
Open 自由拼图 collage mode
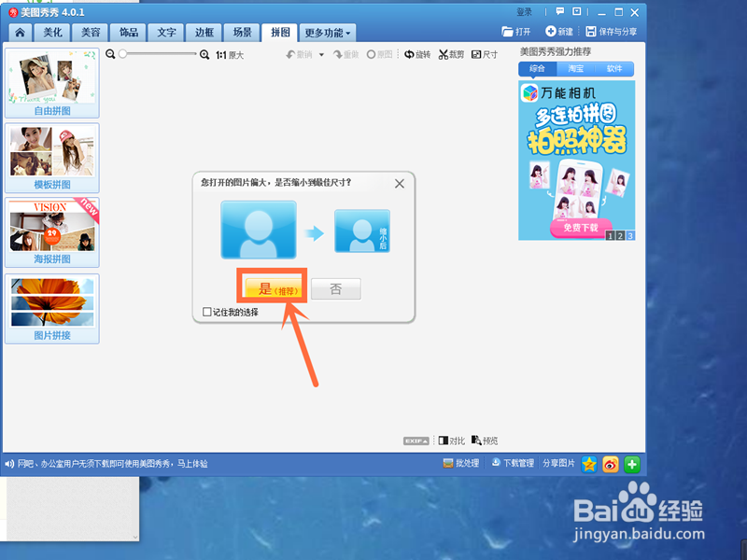tap(52, 83)
